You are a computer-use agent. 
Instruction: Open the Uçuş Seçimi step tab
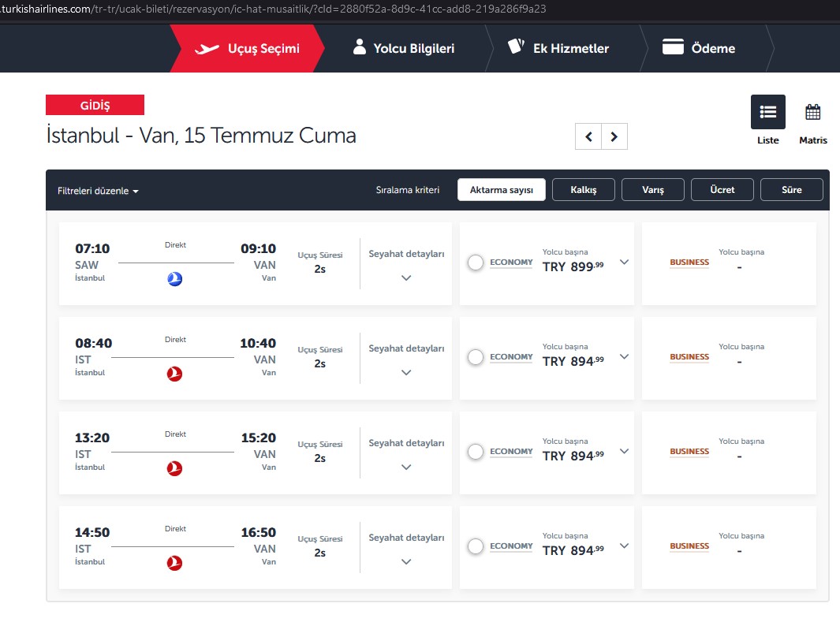248,48
